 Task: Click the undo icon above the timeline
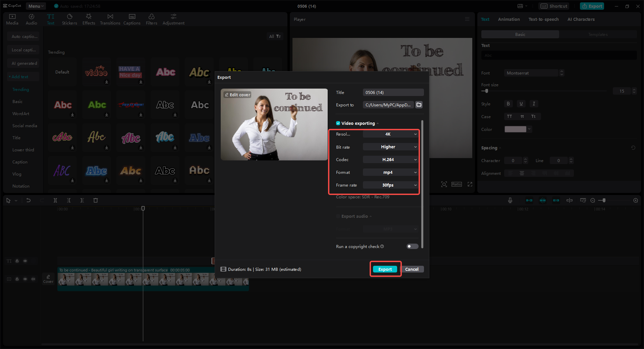(29, 200)
